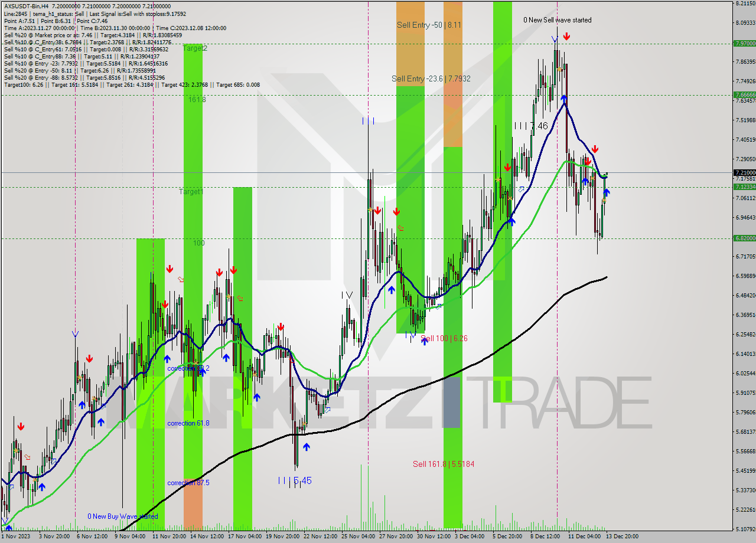Viewport: 756px width, 543px height.
Task: Click blue up arrow below 'I I I 5.45' low
Action: tap(306, 447)
